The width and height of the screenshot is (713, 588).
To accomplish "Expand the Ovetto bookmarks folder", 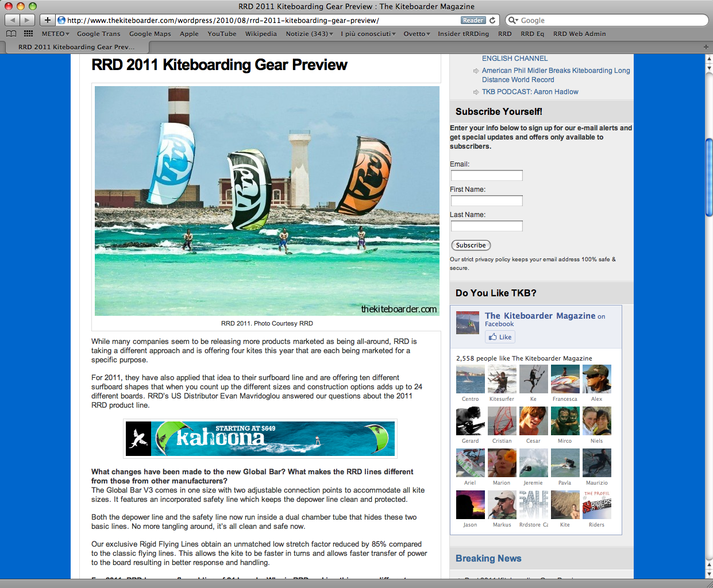I will (x=417, y=34).
